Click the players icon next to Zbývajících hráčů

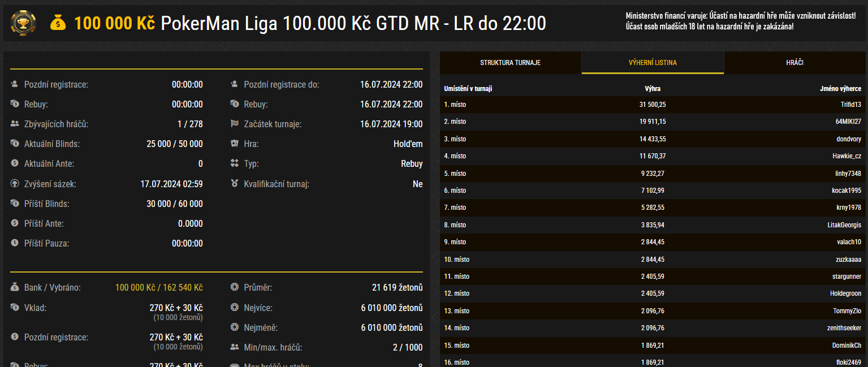click(12, 124)
